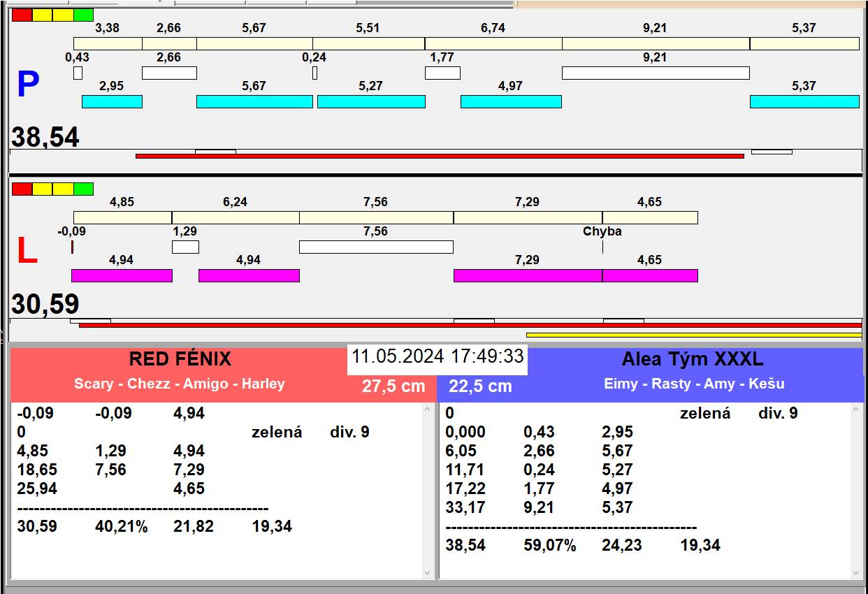
Task: Select the cyan 2,95 bar in lane P
Action: click(x=112, y=102)
